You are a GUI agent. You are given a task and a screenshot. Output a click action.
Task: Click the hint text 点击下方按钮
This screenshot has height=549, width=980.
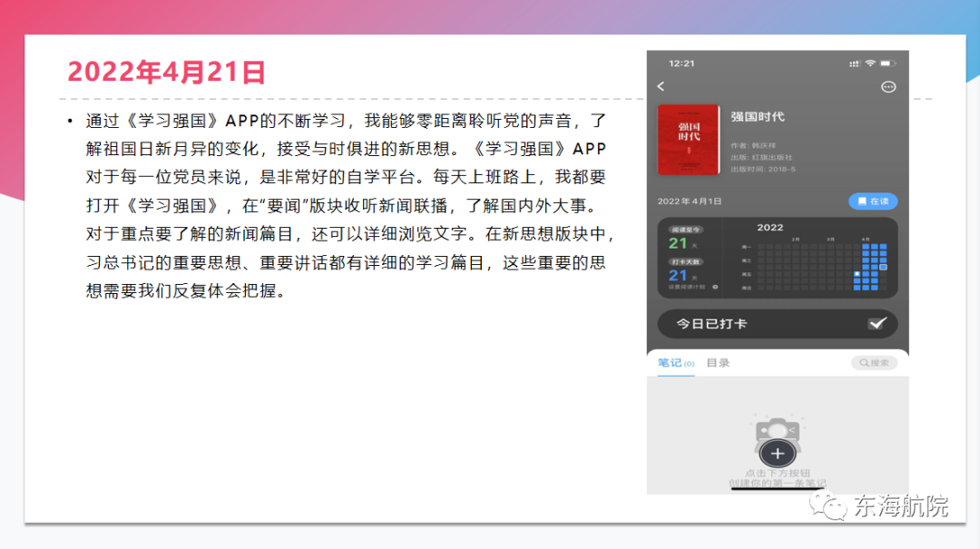tap(778, 474)
